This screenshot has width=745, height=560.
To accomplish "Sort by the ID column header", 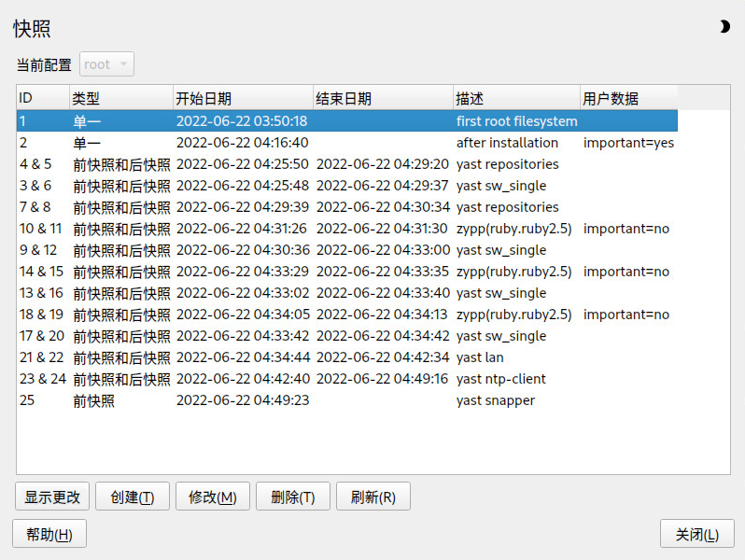I will coord(42,98).
